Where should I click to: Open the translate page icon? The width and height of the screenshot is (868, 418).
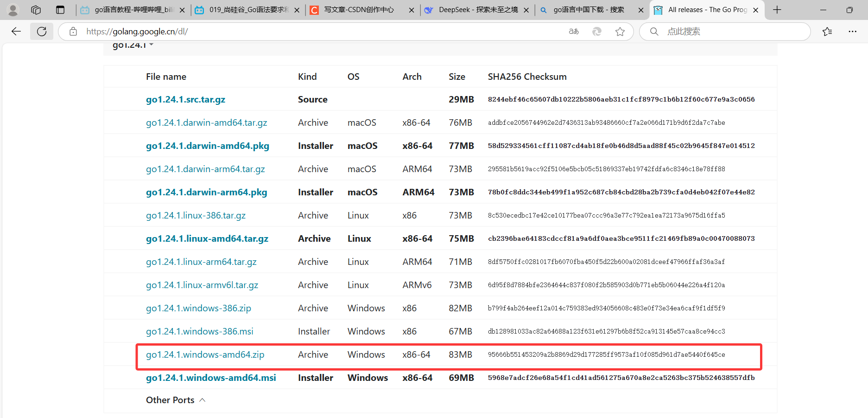[574, 32]
